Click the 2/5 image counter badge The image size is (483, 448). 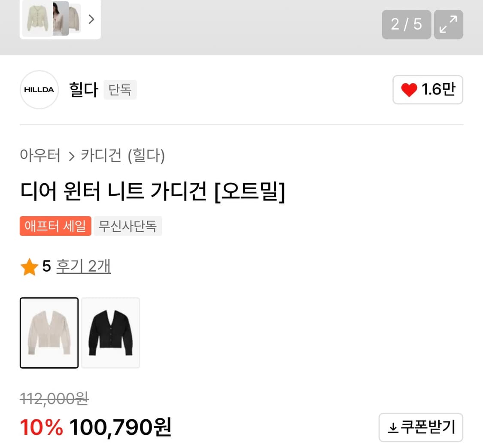click(406, 24)
